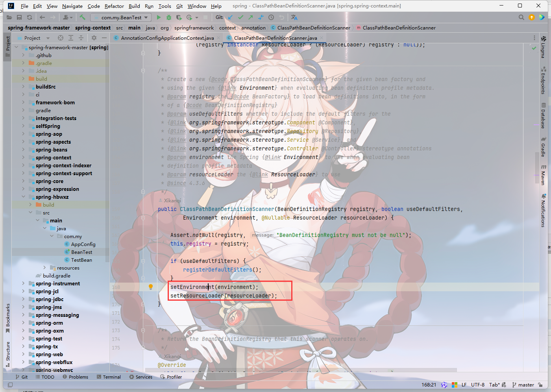Open the run-with-profiler dropdown arrow
The image size is (551, 392).
point(197,17)
